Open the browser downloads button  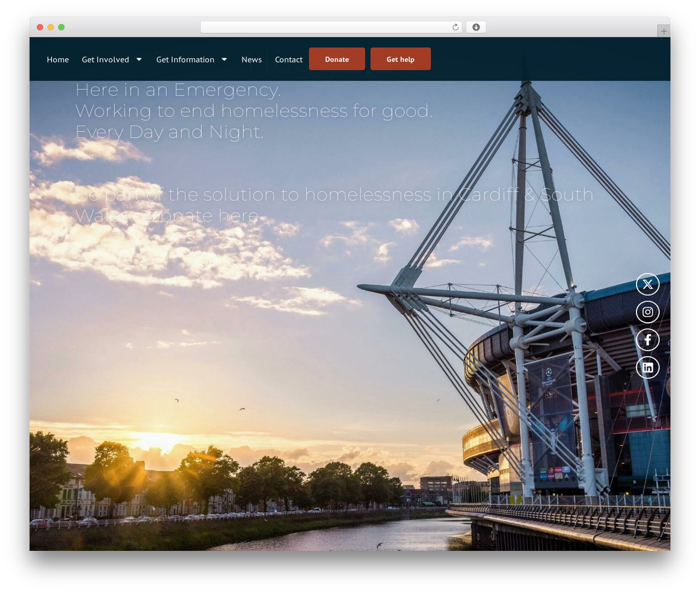click(x=476, y=27)
